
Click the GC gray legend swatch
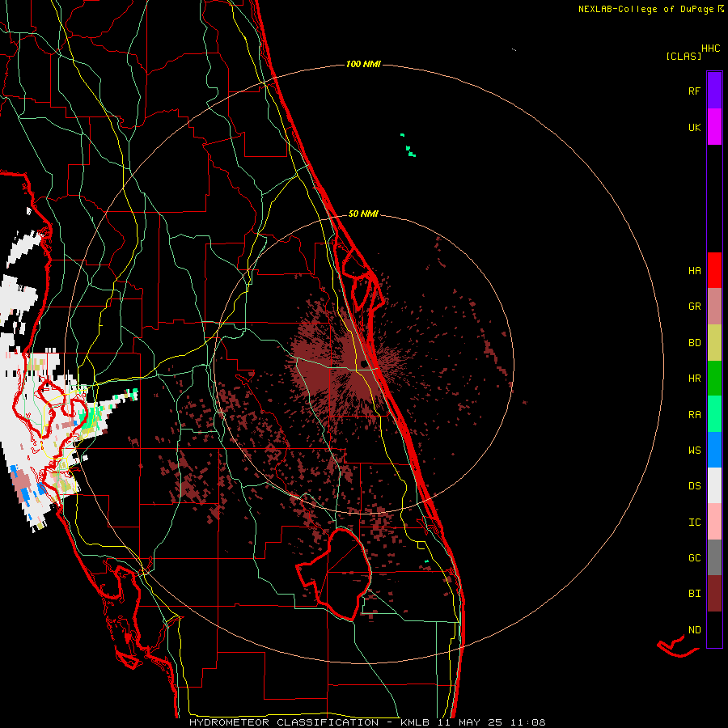[x=714, y=557]
